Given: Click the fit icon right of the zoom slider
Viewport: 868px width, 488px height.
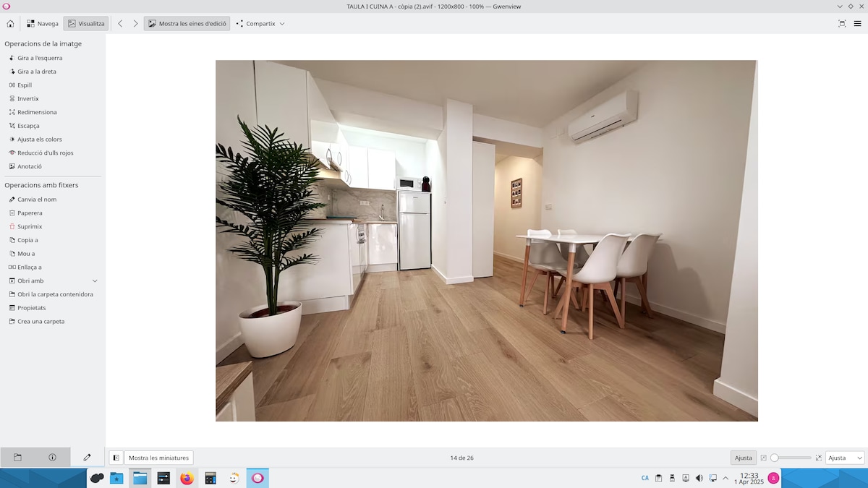Looking at the screenshot, I should (819, 458).
